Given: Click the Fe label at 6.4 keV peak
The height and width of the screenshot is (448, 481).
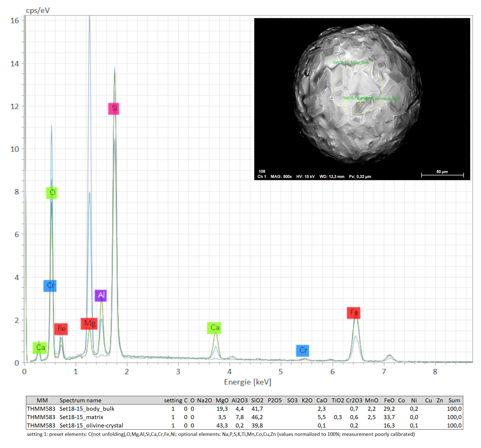Looking at the screenshot, I should [354, 313].
